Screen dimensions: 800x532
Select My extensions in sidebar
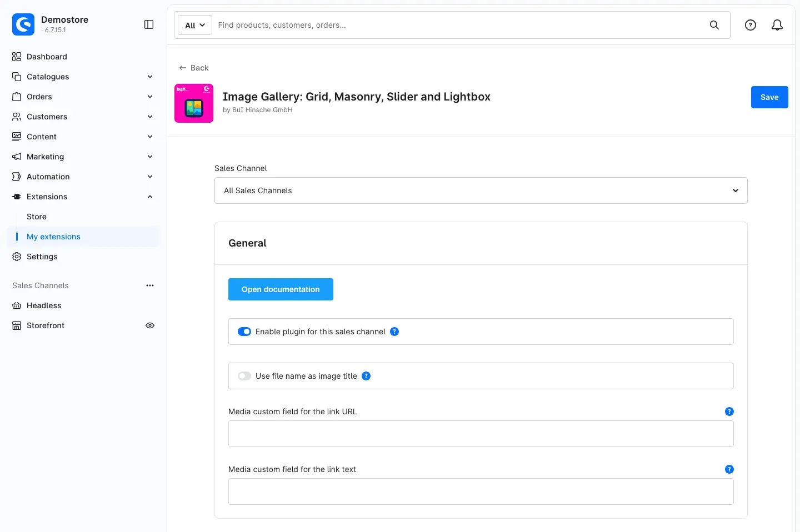(x=83, y=237)
